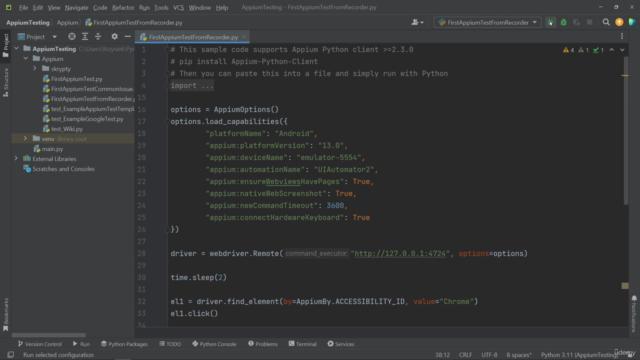Image resolution: width=640 pixels, height=360 pixels.
Task: Expand the skrypty folder
Action: click(35, 69)
